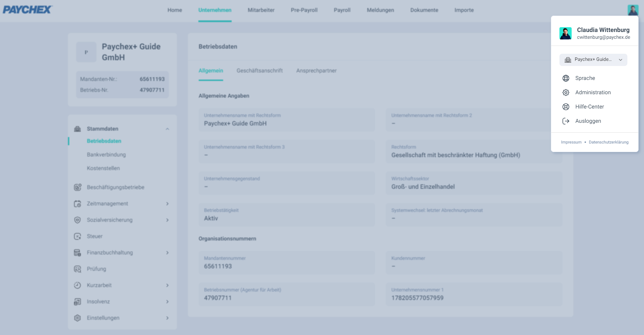Open the Payroll navigation tab
This screenshot has width=644, height=335.
(342, 10)
